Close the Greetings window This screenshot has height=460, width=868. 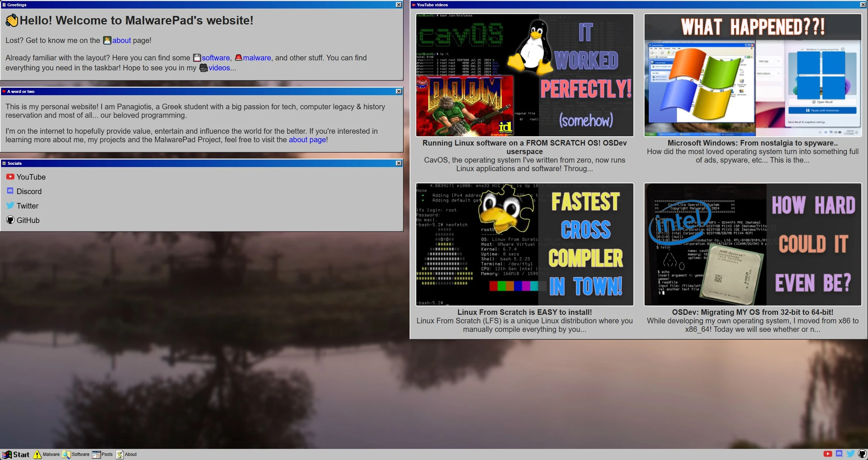[398, 5]
